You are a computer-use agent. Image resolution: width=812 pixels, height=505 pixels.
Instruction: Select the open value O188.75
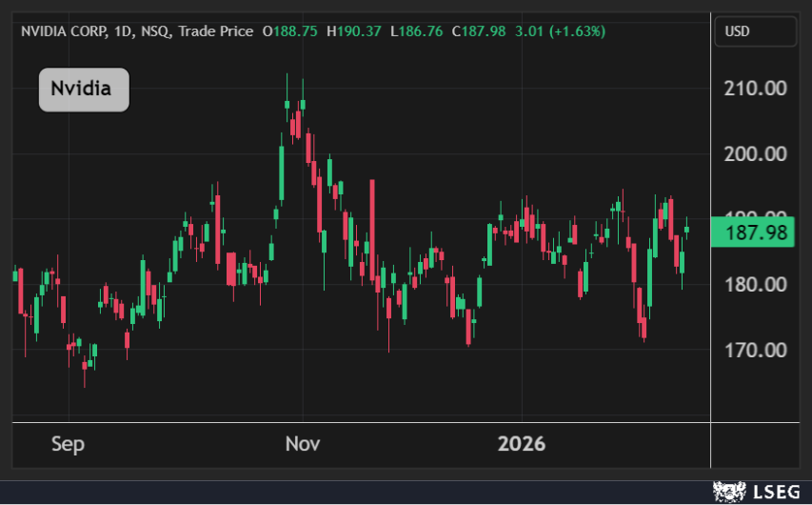coord(291,31)
